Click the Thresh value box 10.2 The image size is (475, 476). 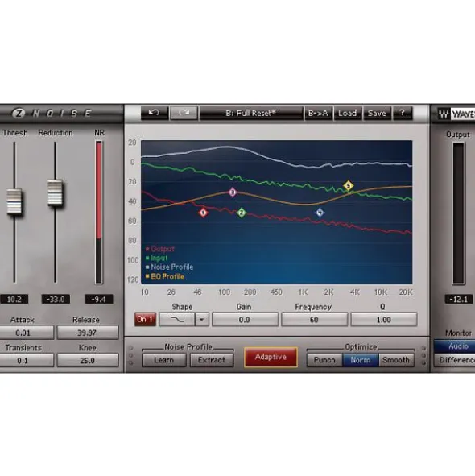point(14,300)
